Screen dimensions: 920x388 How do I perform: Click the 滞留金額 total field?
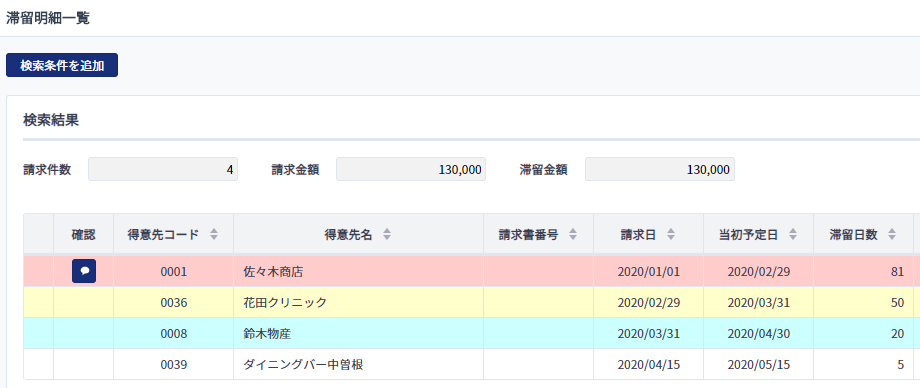coord(660,170)
